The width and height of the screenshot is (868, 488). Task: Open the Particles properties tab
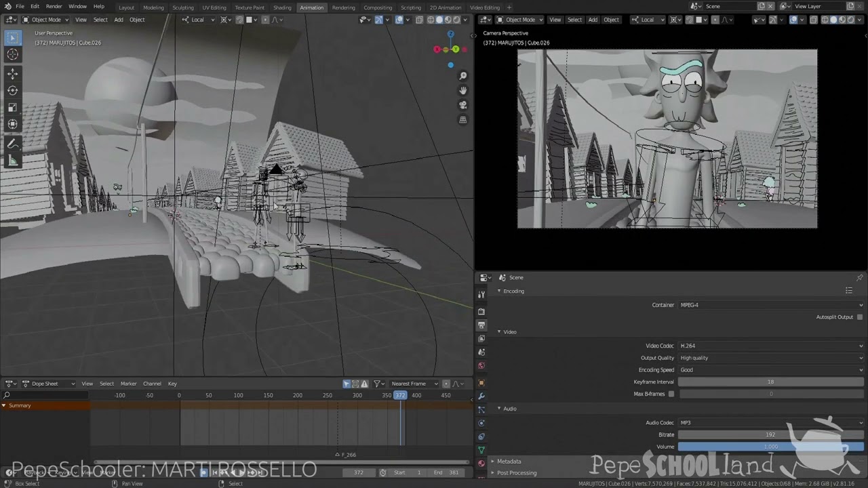(x=481, y=409)
